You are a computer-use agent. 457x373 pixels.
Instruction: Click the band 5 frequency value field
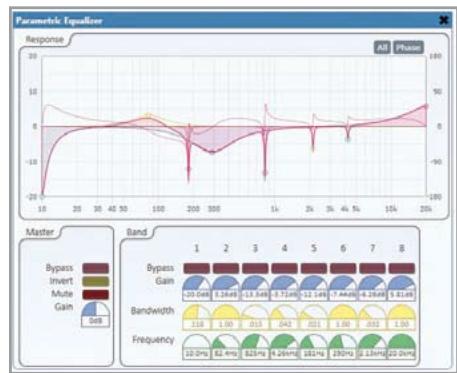(314, 354)
